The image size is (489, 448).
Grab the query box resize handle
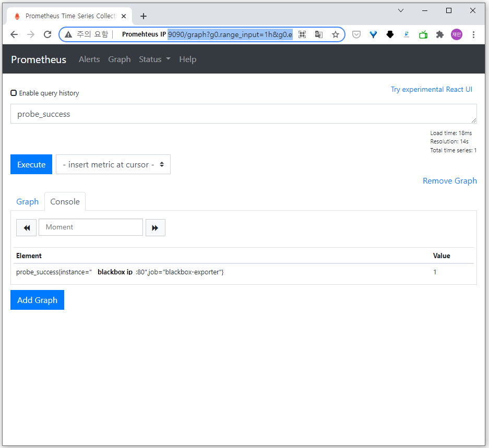click(x=474, y=120)
